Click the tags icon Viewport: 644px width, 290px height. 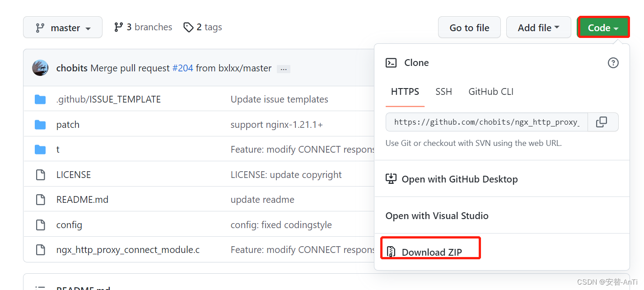point(188,28)
